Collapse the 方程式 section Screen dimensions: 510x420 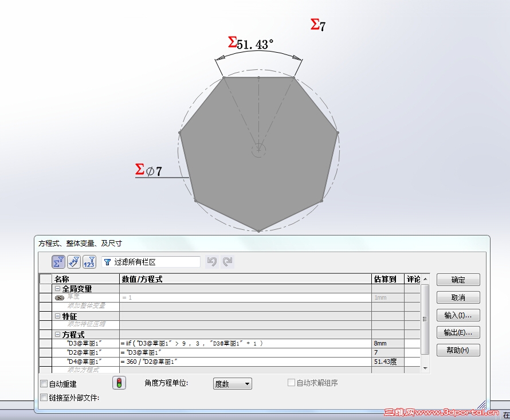pos(57,334)
